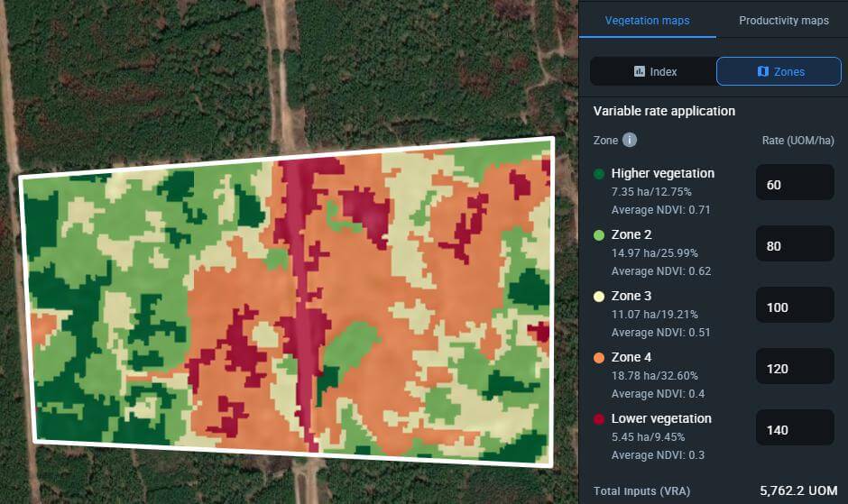Click the pale yellow Zone 3 swatch

tap(599, 297)
